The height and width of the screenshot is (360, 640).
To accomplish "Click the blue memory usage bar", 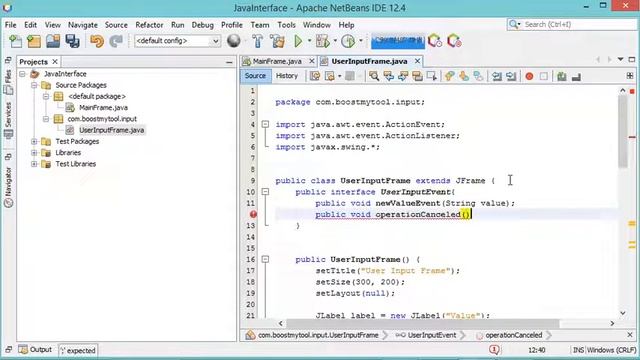I will click(398, 41).
